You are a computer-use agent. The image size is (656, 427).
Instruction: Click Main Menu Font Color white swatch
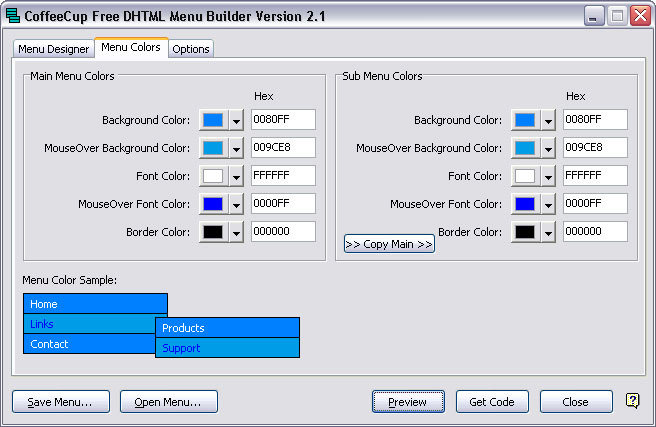[x=213, y=176]
